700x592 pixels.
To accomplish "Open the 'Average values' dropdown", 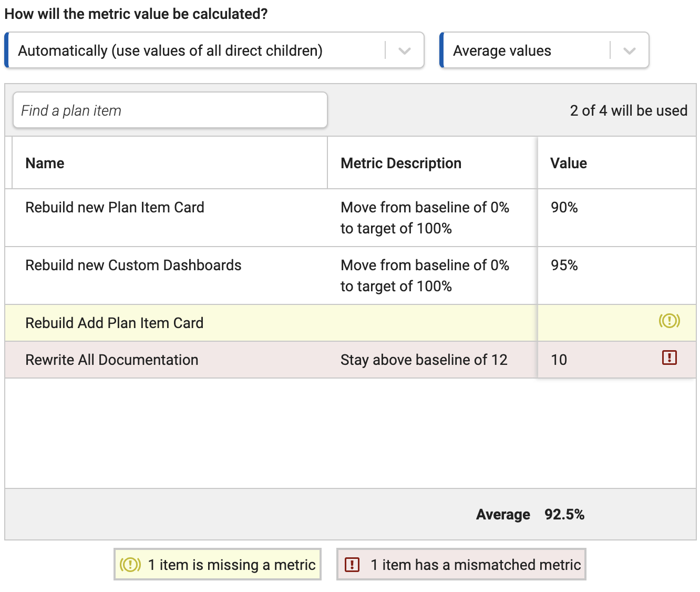I will 544,50.
